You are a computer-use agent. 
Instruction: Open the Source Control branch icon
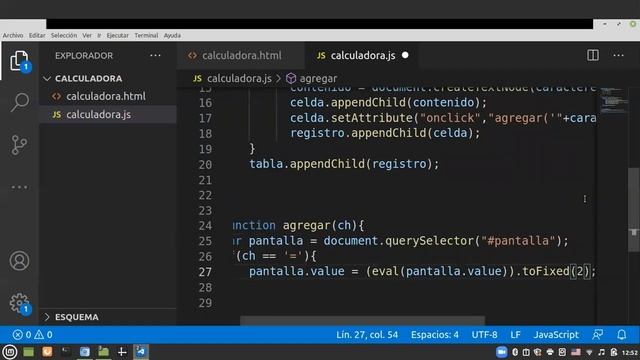[x=19, y=145]
